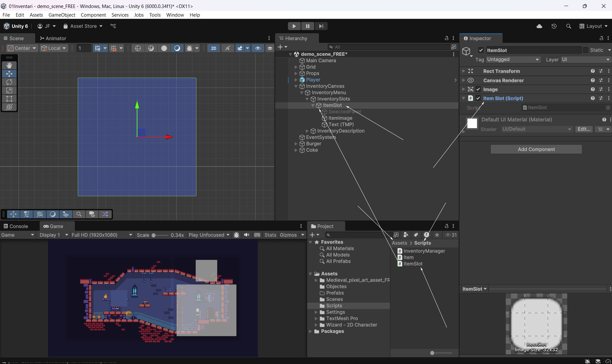Open the Undo History icon
Viewport: 612px width, 364px height.
coord(554,26)
